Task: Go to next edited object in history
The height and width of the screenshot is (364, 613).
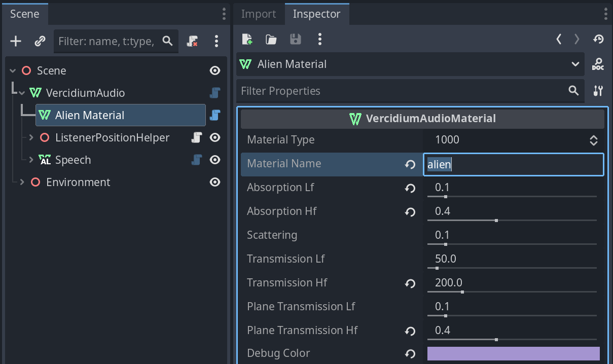Action: tap(576, 39)
